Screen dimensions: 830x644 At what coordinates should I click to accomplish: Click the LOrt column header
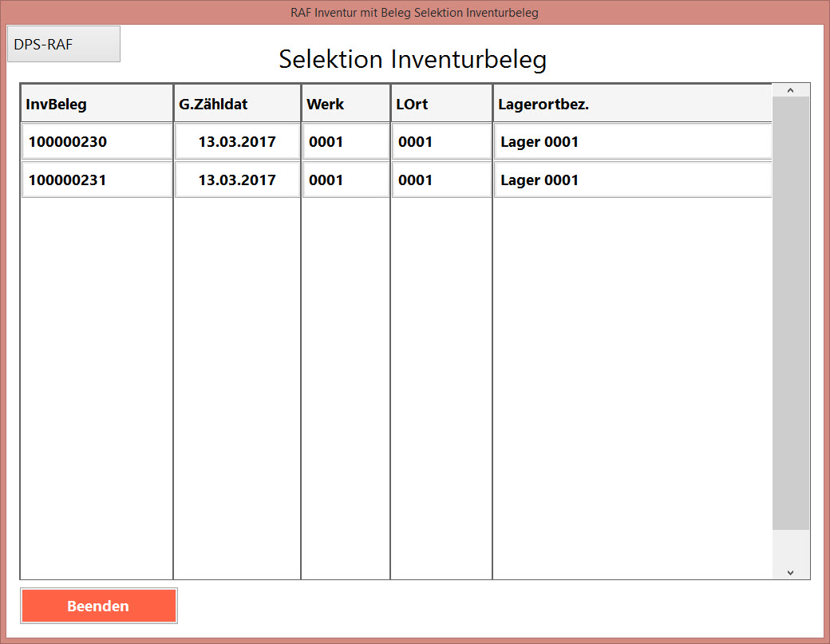441,104
